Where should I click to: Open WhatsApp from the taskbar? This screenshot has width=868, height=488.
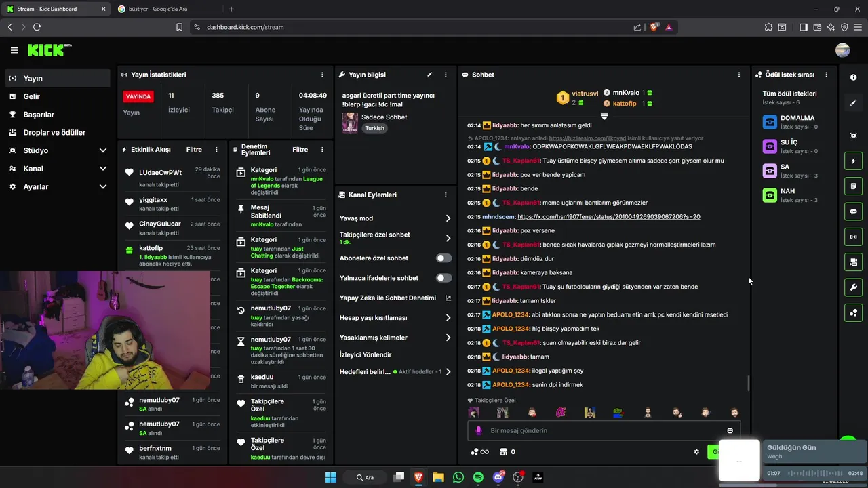click(x=458, y=477)
